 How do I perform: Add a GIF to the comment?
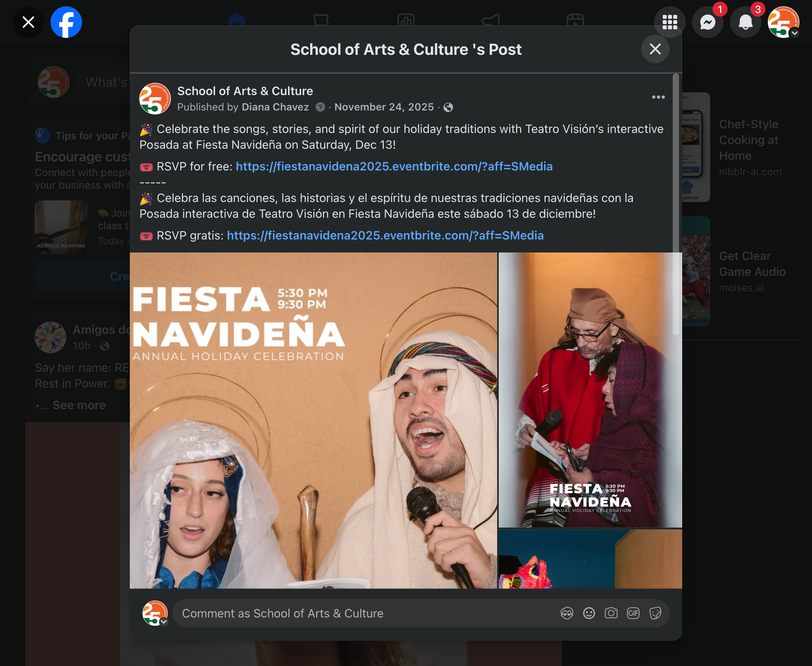coord(633,613)
